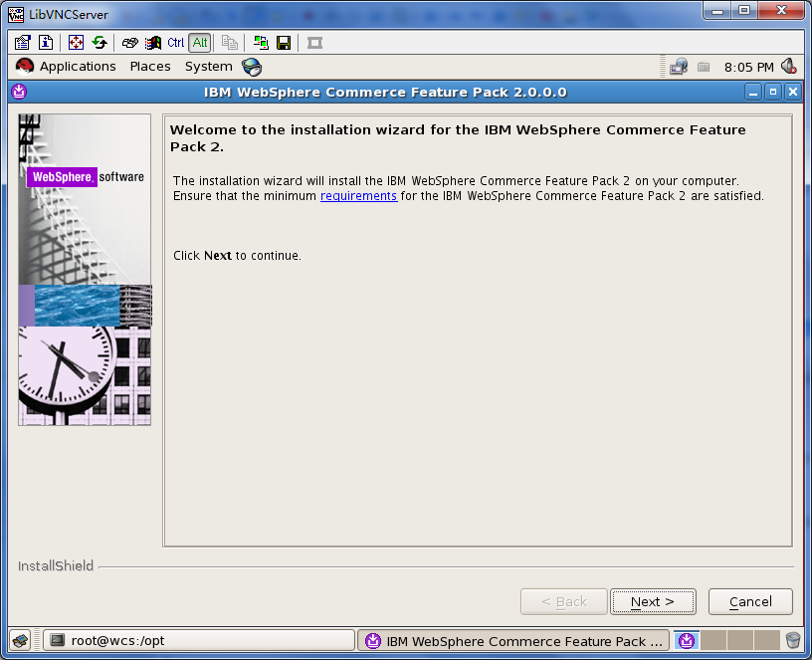The height and width of the screenshot is (660, 812).
Task: Release the pressed Alt key toggle
Action: click(198, 42)
